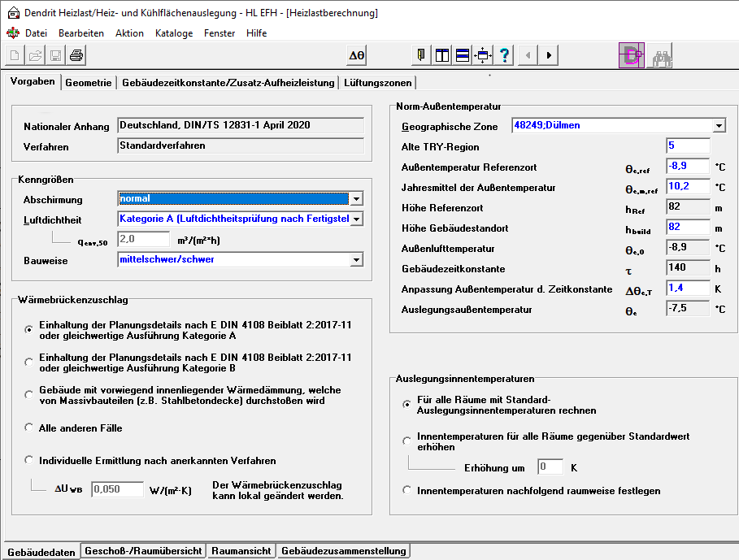739x560 pixels.
Task: Click the 'Luftdichtheit' label
Action: click(x=52, y=220)
